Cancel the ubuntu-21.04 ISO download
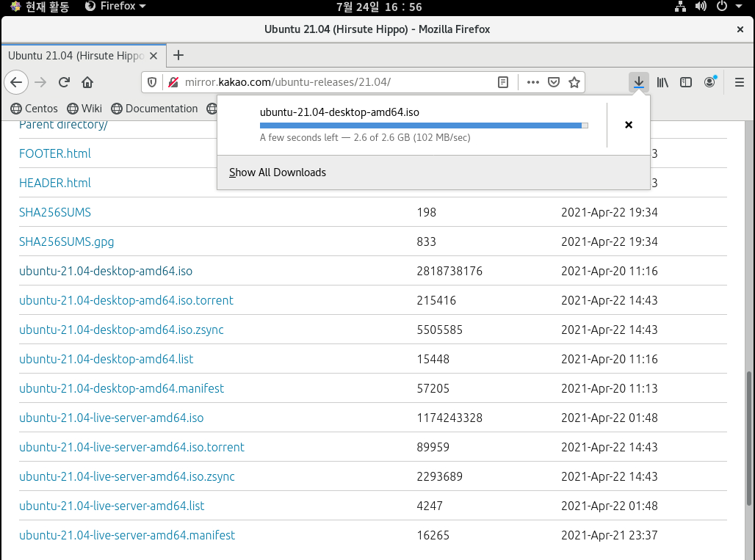 pyautogui.click(x=629, y=125)
